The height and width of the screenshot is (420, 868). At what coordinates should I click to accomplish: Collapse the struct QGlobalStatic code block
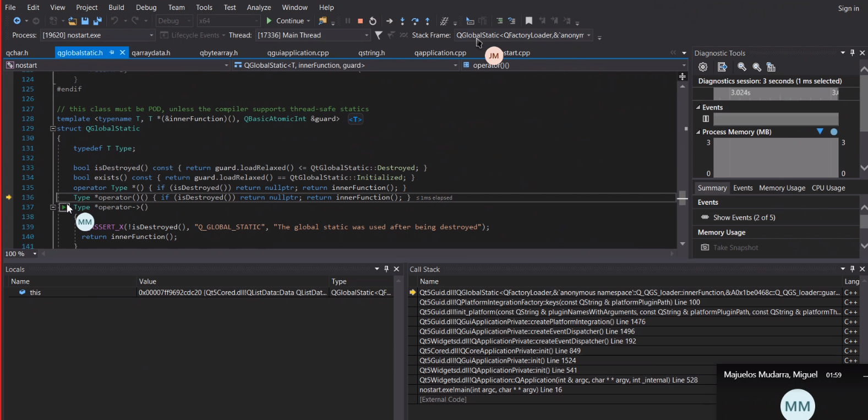pos(53,129)
